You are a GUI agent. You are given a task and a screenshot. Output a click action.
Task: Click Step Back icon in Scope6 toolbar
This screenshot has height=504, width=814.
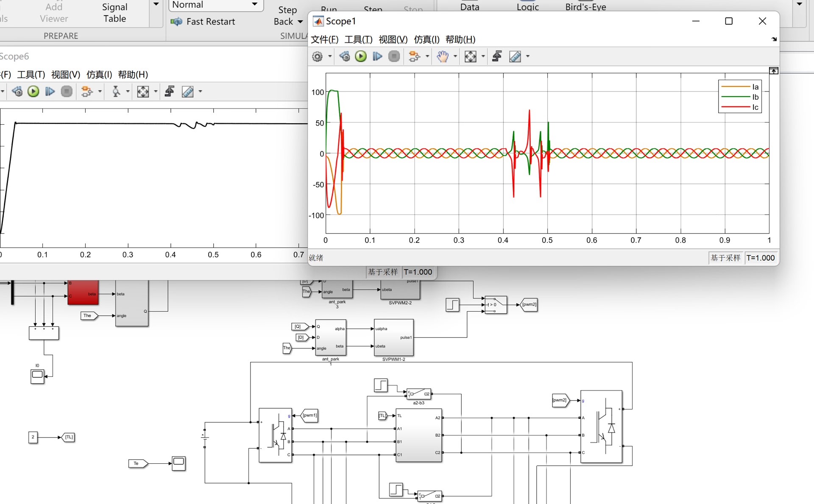(x=17, y=92)
